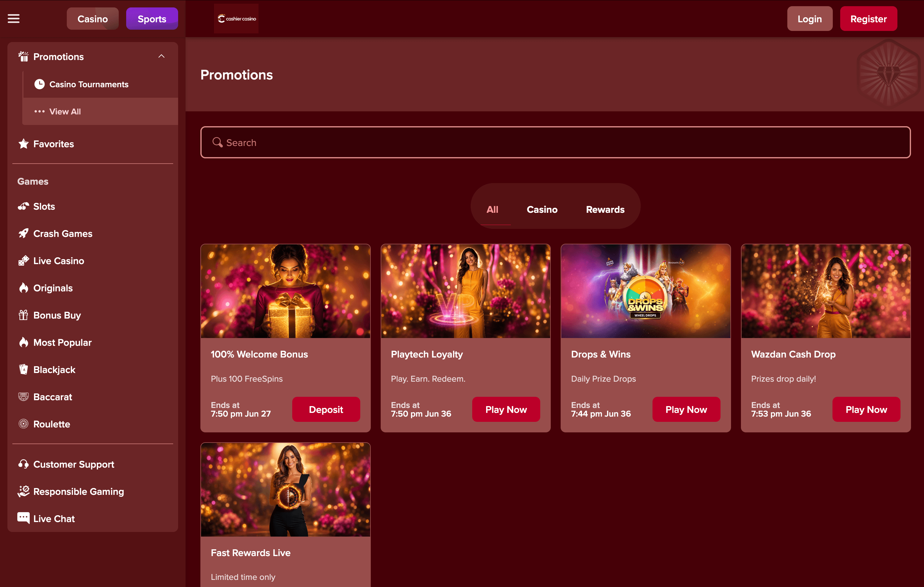Click the Slots cherry icon
Viewport: 924px width, 587px height.
click(x=24, y=206)
